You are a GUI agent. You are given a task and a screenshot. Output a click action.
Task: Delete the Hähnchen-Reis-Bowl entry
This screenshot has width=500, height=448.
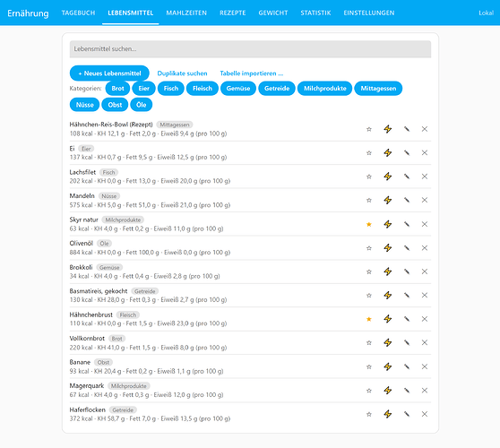pos(425,129)
